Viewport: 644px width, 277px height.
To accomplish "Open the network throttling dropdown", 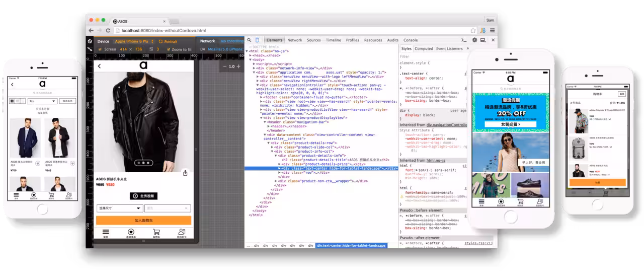I will [x=232, y=41].
